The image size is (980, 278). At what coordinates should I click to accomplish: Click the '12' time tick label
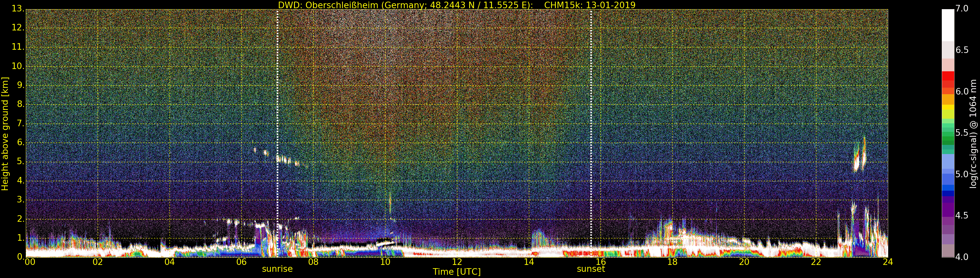tap(457, 262)
